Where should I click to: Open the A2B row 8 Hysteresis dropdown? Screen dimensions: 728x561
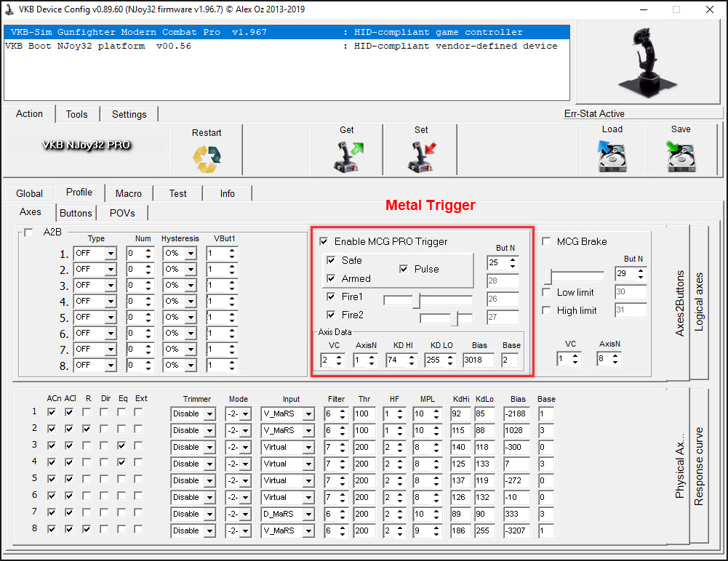coord(191,366)
